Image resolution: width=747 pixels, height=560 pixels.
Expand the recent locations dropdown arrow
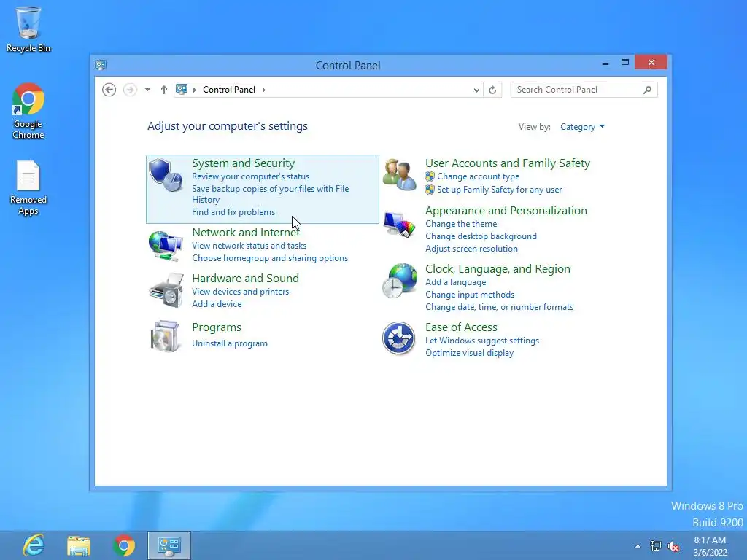click(x=147, y=90)
